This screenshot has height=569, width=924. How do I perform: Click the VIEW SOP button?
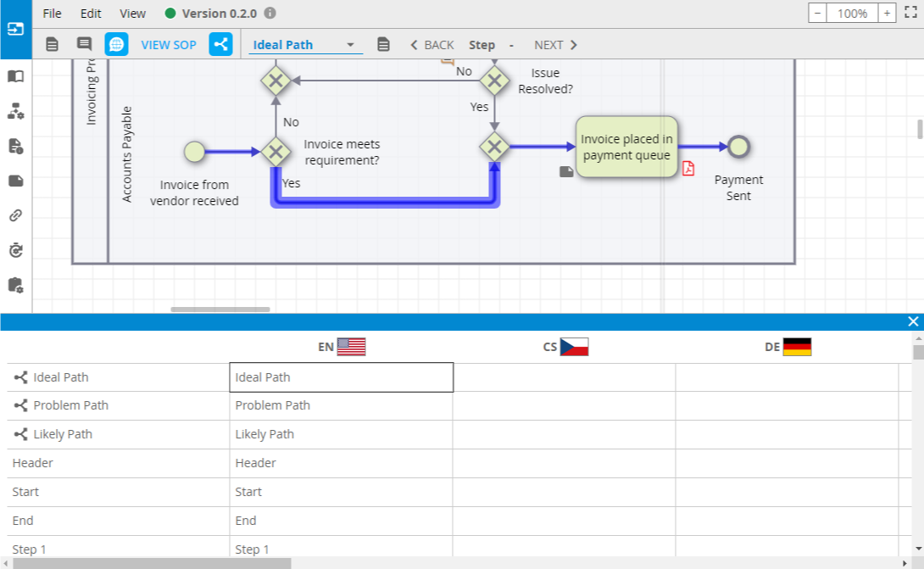168,45
